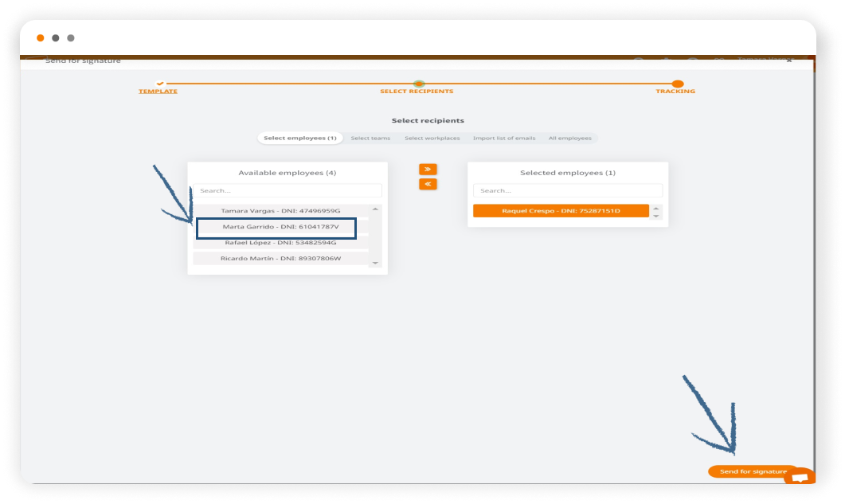Choose the All employees tab

coord(569,139)
